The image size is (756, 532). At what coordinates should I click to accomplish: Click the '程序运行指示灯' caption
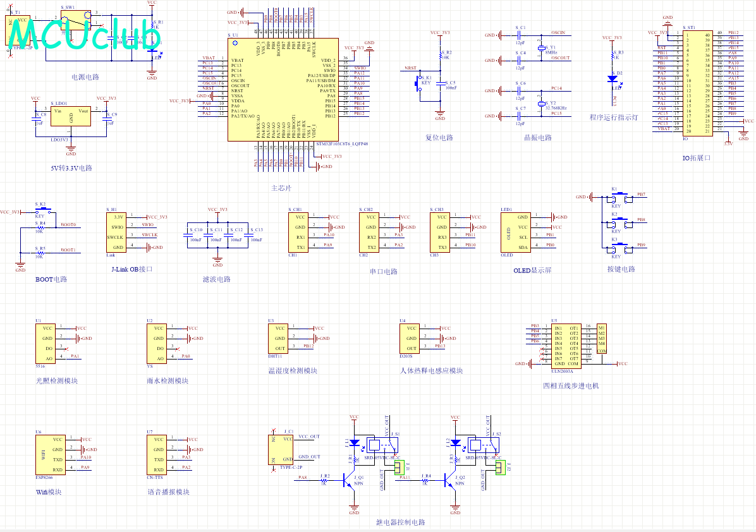pyautogui.click(x=614, y=117)
